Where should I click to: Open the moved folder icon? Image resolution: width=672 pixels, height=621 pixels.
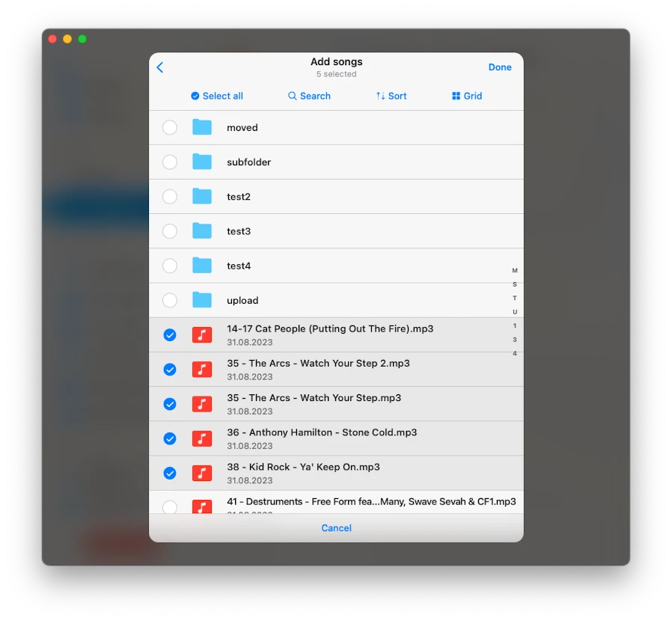[202, 127]
